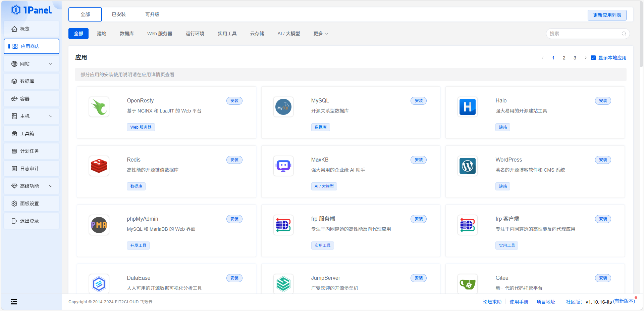
Task: Go to page 2 of apps
Action: pyautogui.click(x=564, y=58)
